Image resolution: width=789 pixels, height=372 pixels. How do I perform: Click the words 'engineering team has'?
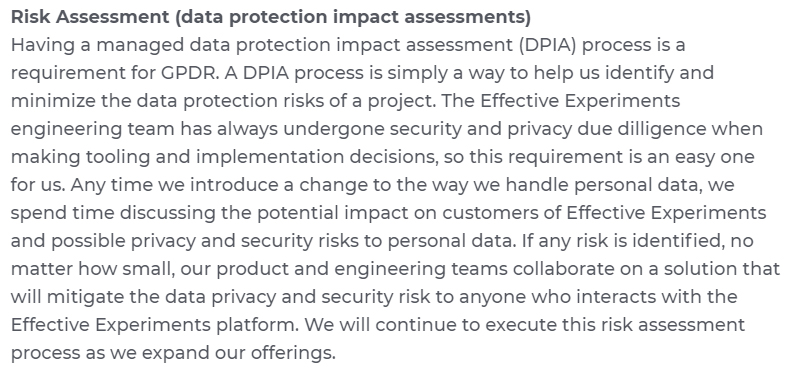(x=111, y=129)
